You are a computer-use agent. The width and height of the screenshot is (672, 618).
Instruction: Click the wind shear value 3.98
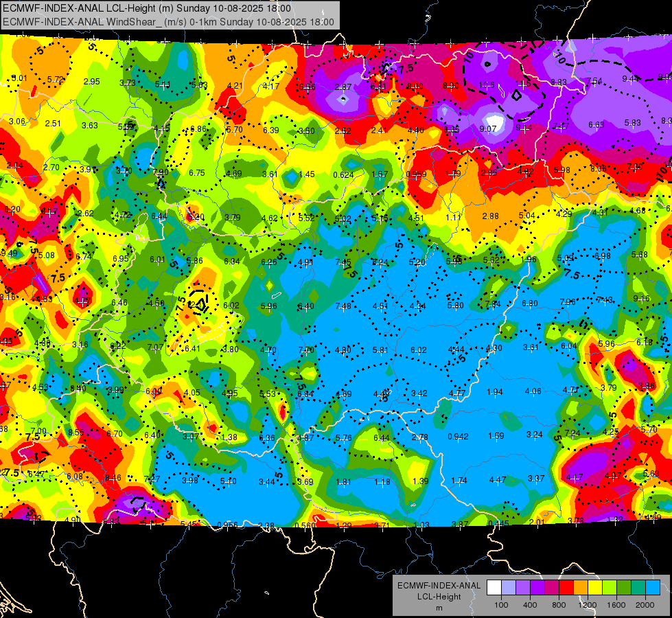click(190, 481)
